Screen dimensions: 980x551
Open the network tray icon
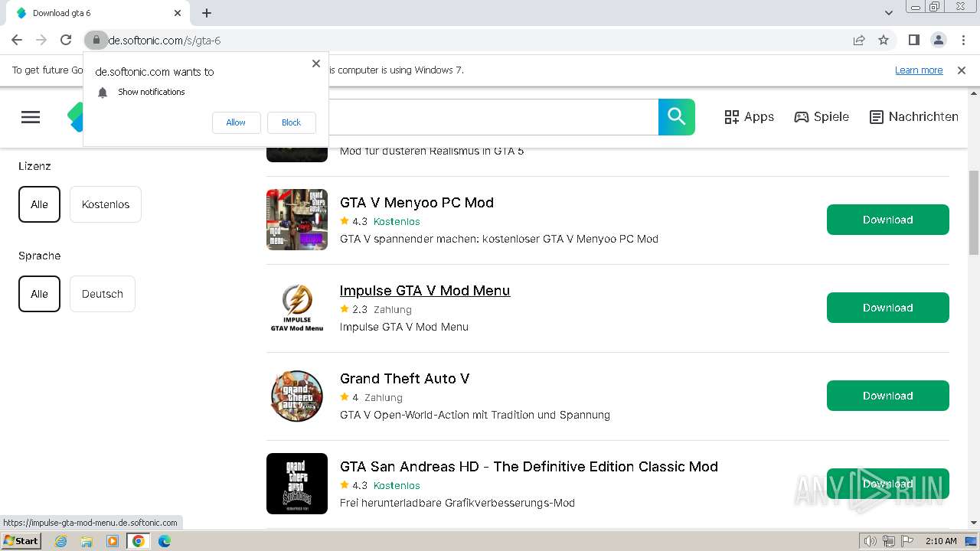(x=889, y=541)
